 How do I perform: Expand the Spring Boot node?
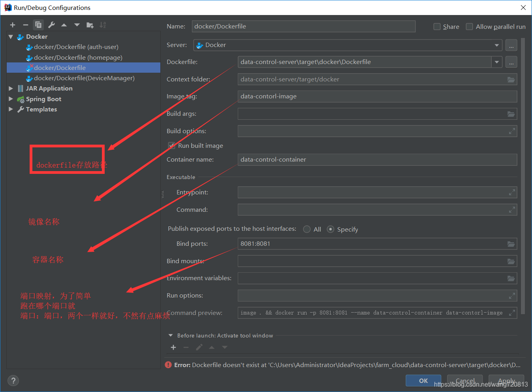(x=11, y=99)
